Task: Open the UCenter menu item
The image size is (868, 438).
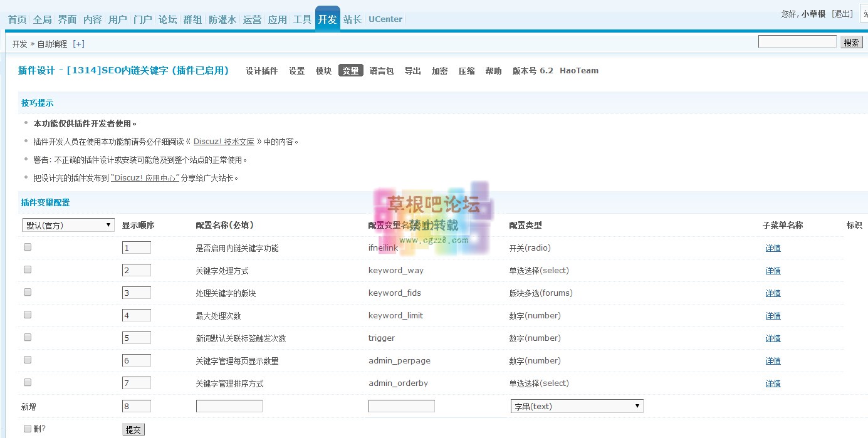Action: click(x=385, y=19)
